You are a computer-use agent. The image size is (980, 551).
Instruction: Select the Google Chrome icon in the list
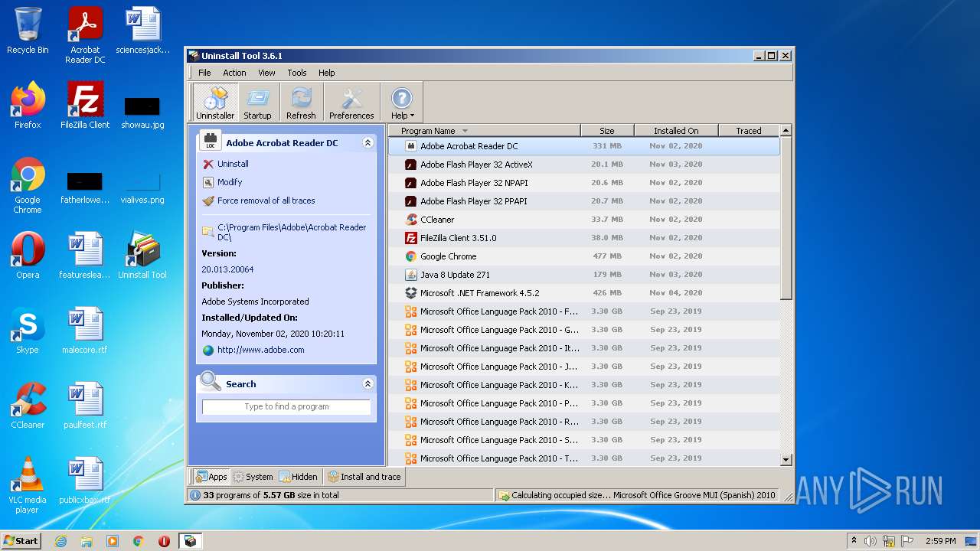click(x=411, y=256)
